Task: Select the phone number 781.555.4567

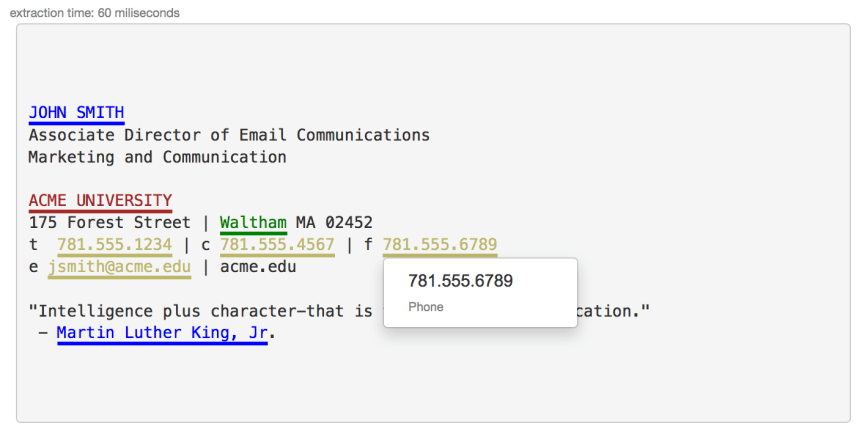Action: pyautogui.click(x=277, y=244)
